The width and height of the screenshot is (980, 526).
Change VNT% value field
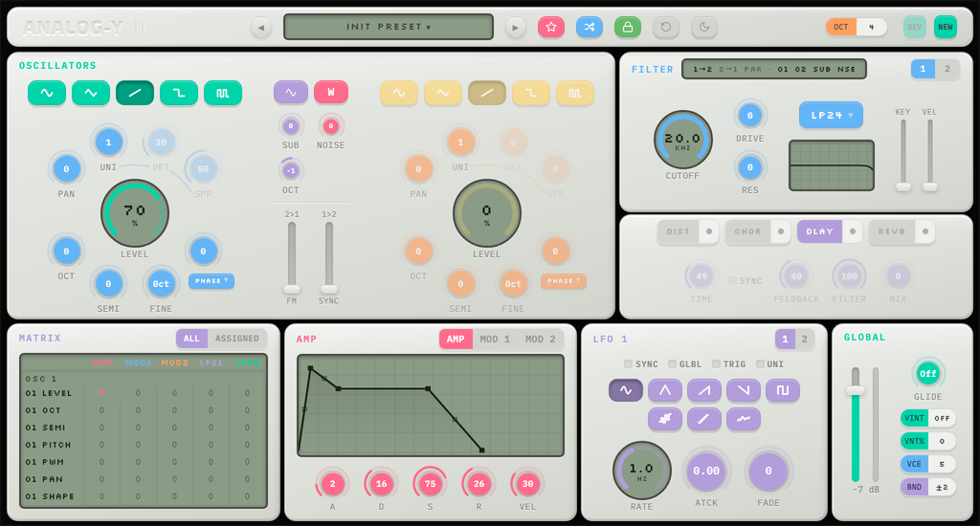click(x=942, y=441)
